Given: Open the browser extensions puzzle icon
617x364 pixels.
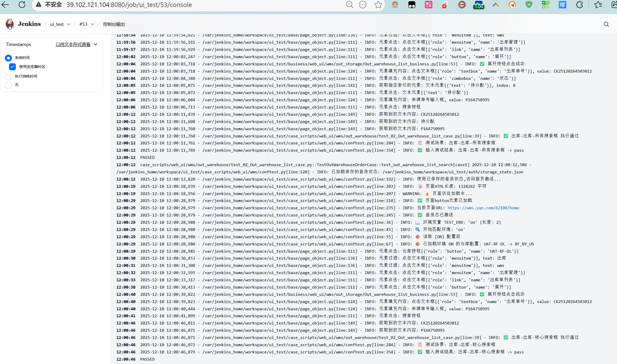Looking at the screenshot, I should tap(580, 5).
